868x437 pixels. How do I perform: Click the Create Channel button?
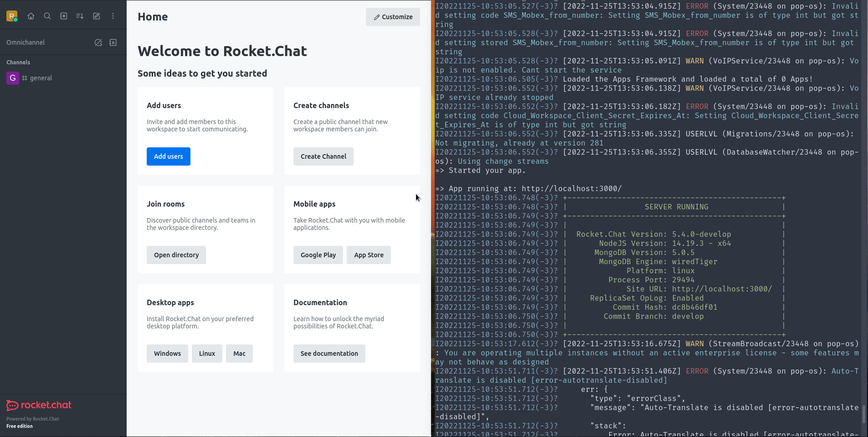[323, 156]
